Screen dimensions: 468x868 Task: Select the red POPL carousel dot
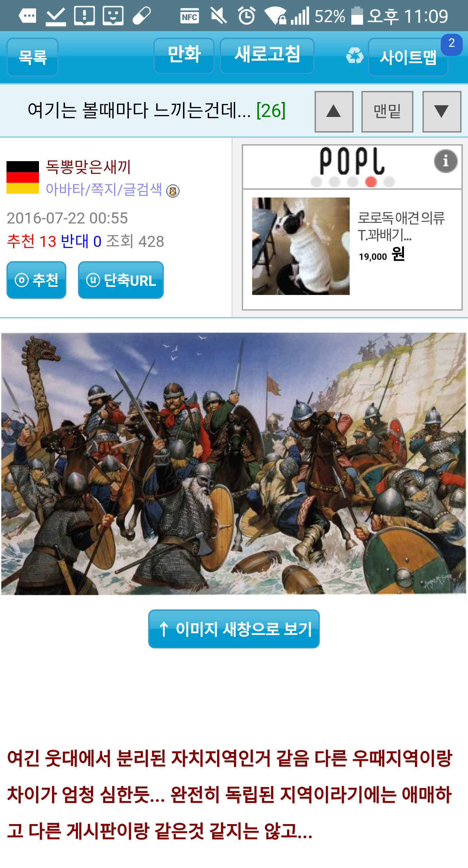pyautogui.click(x=371, y=182)
